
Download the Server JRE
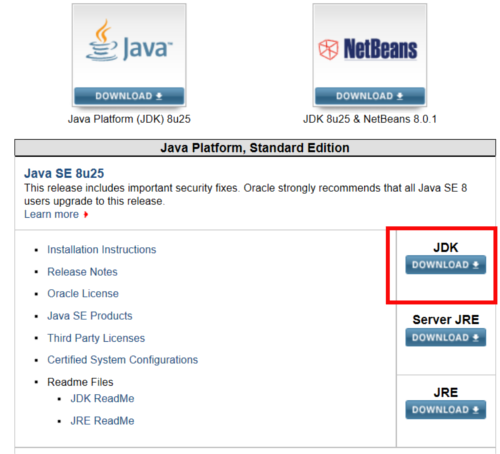point(445,337)
